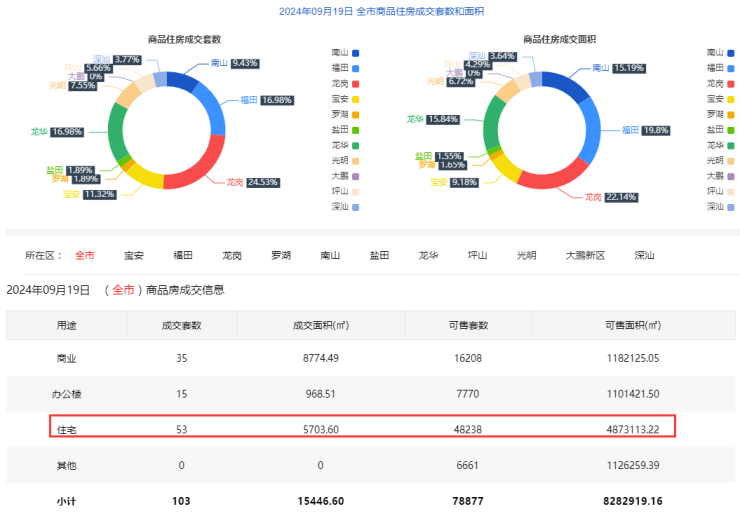Hide 龙岗 series in 商品住房成交套数 legend
The height and width of the screenshot is (516, 740).
tap(344, 83)
